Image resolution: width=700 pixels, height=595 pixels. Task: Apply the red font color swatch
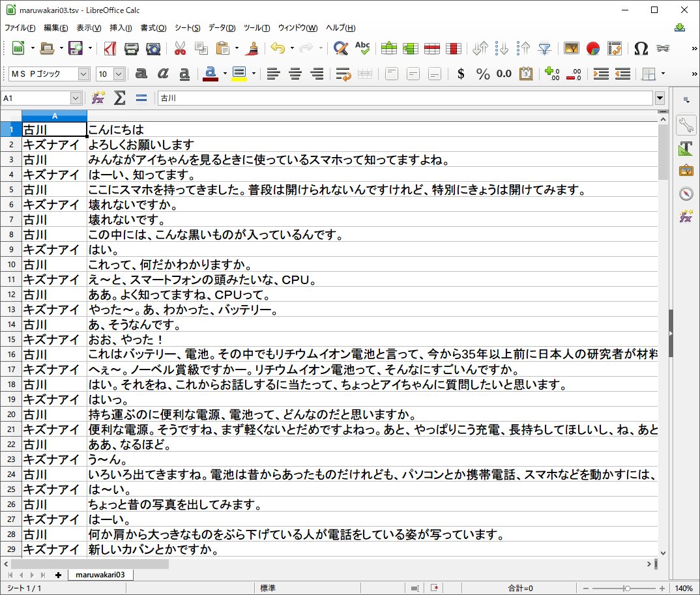pos(211,74)
